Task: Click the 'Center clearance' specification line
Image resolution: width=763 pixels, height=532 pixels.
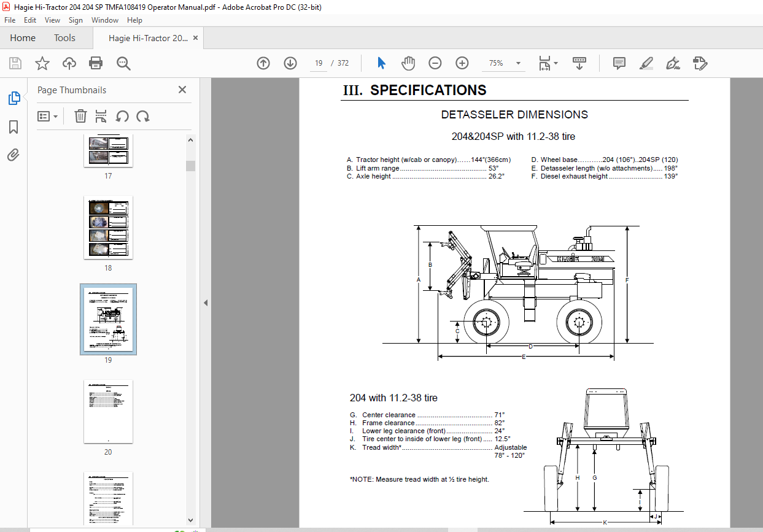Action: point(427,415)
